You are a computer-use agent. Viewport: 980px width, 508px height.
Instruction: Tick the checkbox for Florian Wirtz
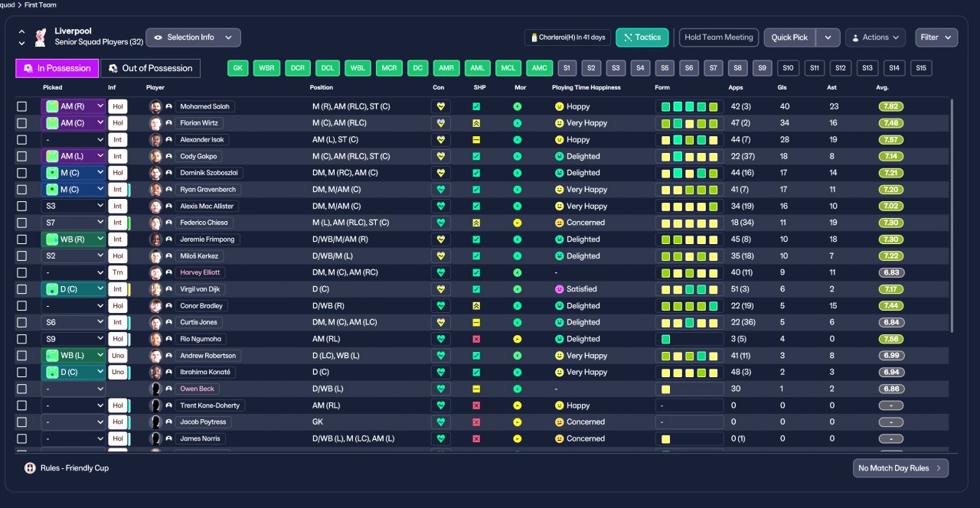tap(21, 123)
